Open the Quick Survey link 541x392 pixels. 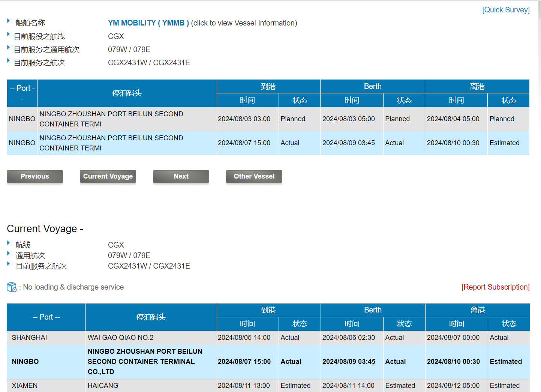point(506,10)
